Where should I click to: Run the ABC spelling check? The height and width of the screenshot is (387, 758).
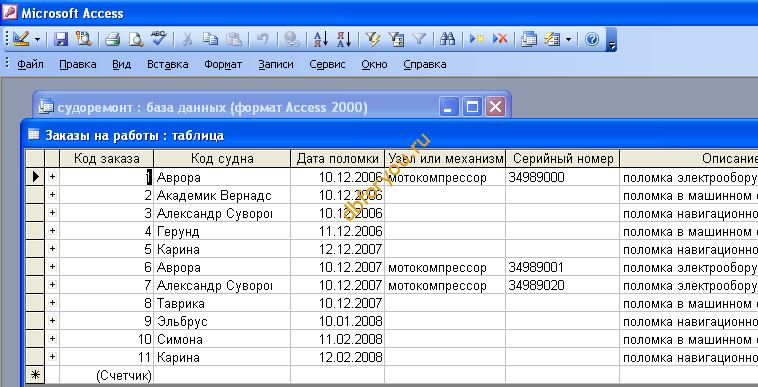point(158,38)
